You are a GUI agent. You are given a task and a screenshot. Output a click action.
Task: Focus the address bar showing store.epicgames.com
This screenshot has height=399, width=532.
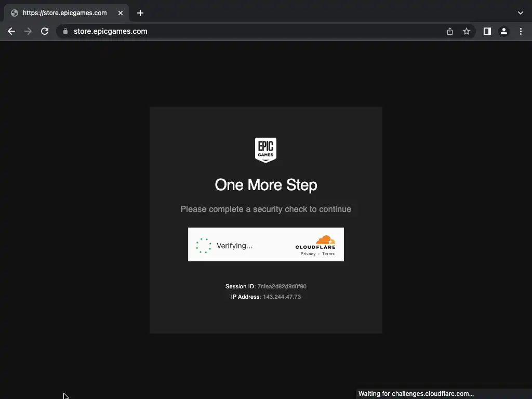pos(265,31)
